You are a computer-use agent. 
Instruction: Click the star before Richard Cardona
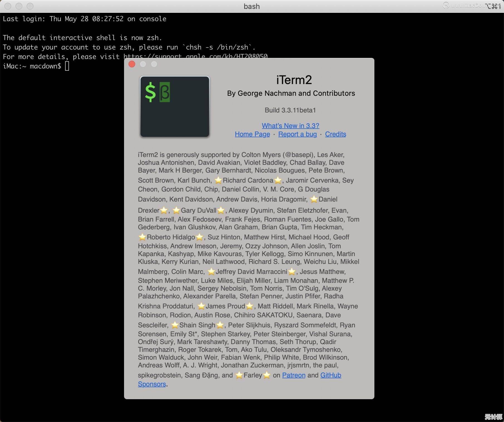click(218, 180)
